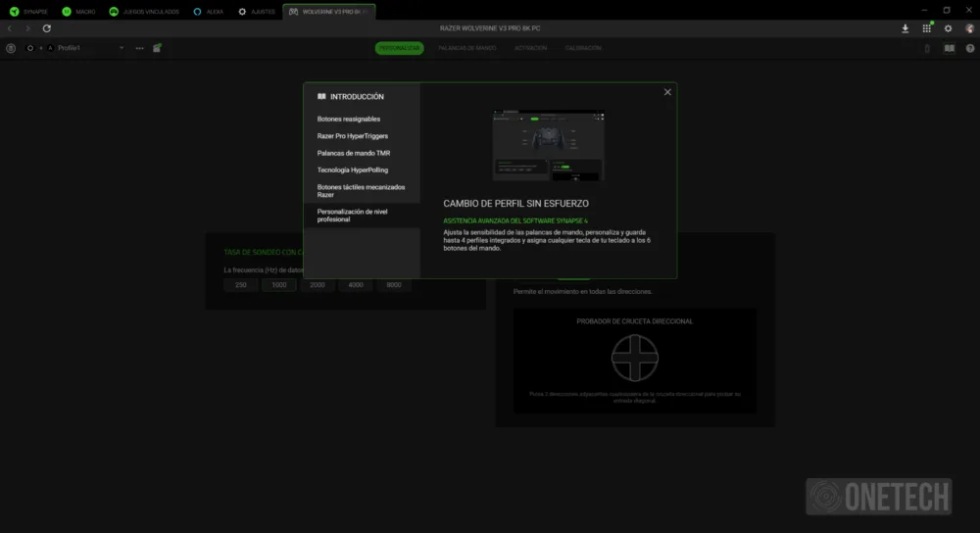Screen dimensions: 980x533
Task: Go back with the left arrow
Action: point(10,28)
